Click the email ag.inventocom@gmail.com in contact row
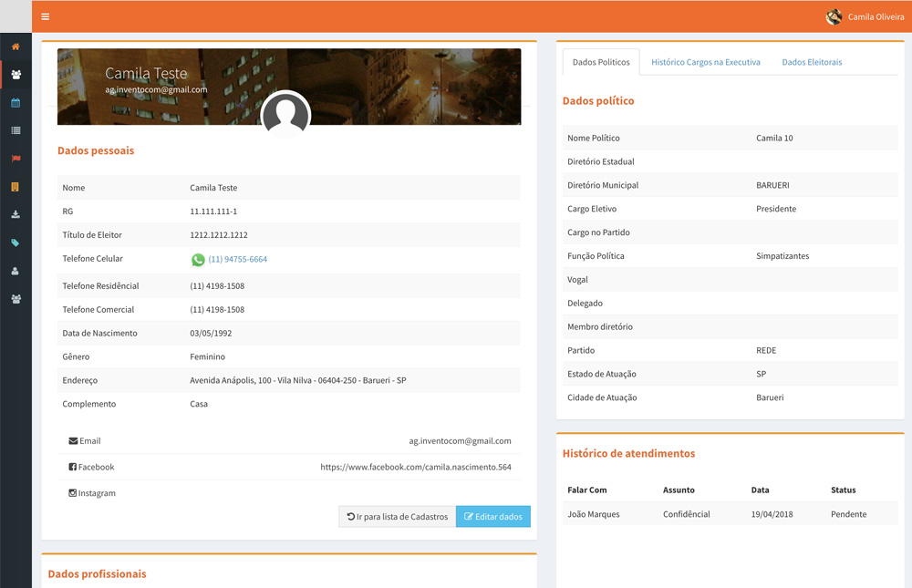Viewport: 912px width, 588px height. click(x=460, y=441)
